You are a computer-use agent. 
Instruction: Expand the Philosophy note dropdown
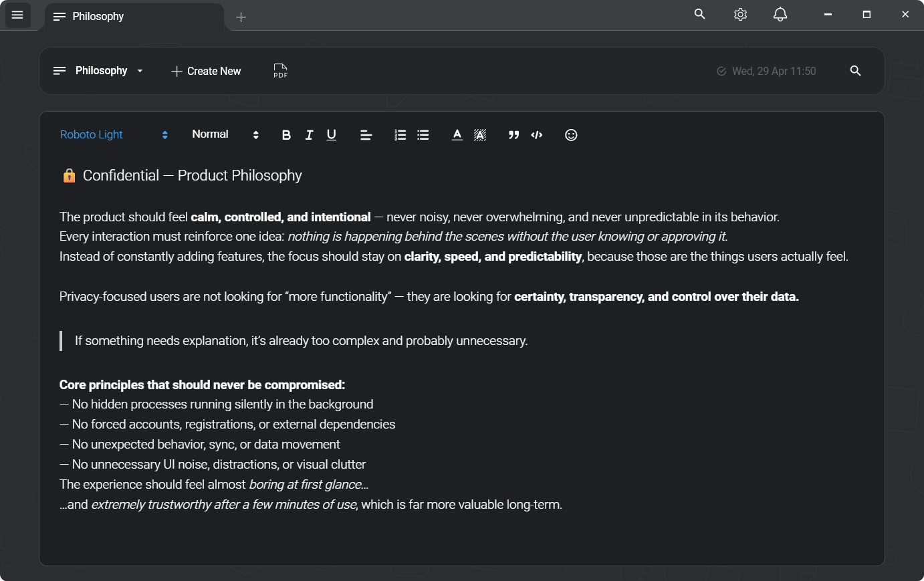point(140,71)
